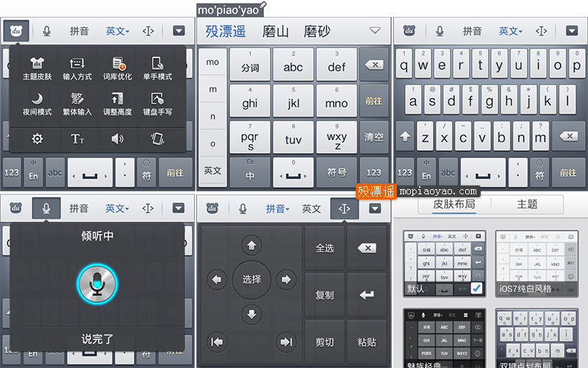Toggle the phone vibration icon
The height and width of the screenshot is (368, 588).
[157, 139]
